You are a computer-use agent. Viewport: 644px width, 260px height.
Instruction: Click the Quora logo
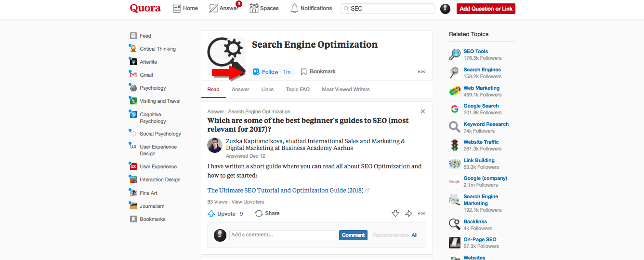(145, 8)
